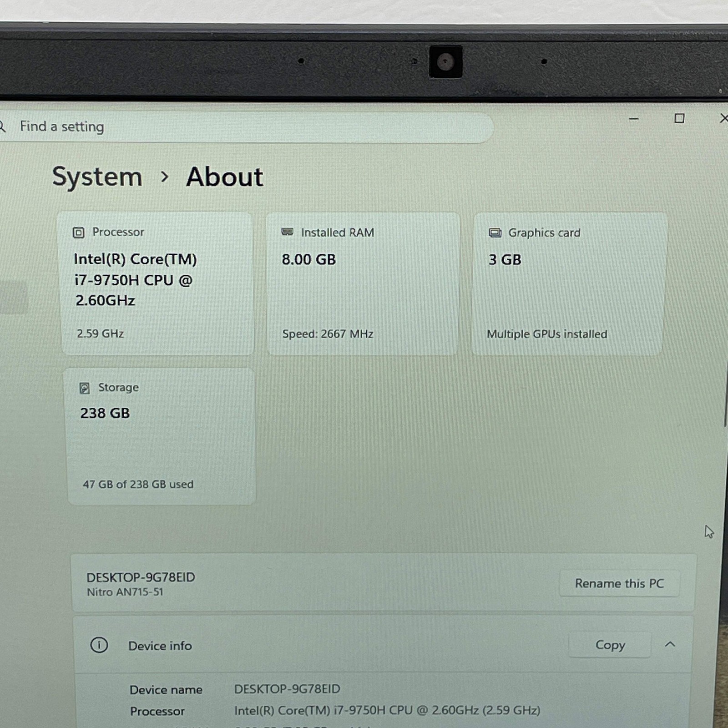728x728 pixels.
Task: Select the Processor value i7-9750H row
Action: [387, 710]
